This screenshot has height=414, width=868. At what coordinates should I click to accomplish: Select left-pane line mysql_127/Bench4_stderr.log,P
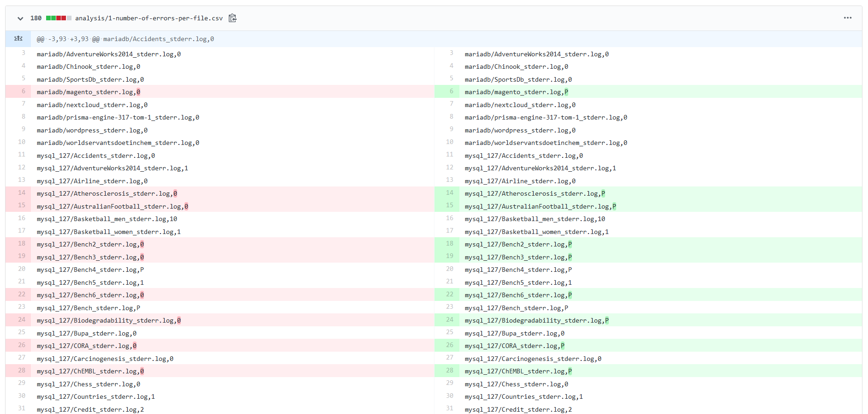tap(90, 270)
